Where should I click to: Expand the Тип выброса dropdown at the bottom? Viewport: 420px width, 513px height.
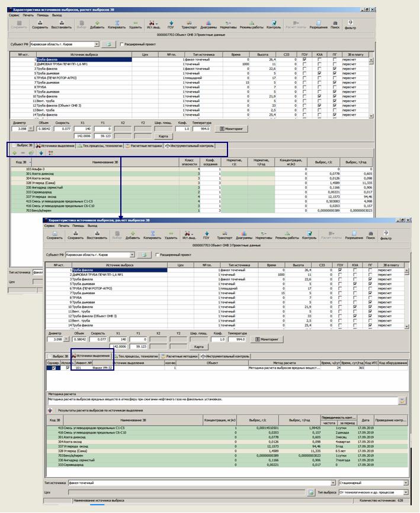(x=406, y=492)
